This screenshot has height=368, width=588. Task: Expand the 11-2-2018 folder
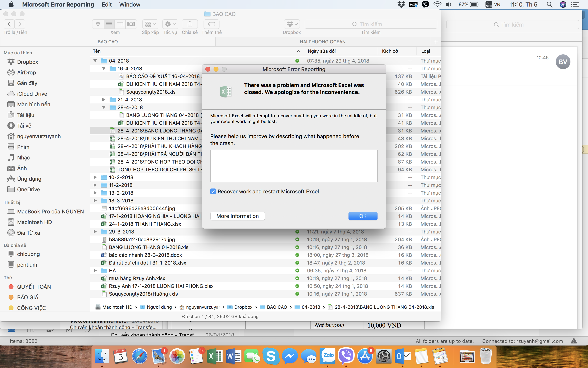pyautogui.click(x=95, y=185)
